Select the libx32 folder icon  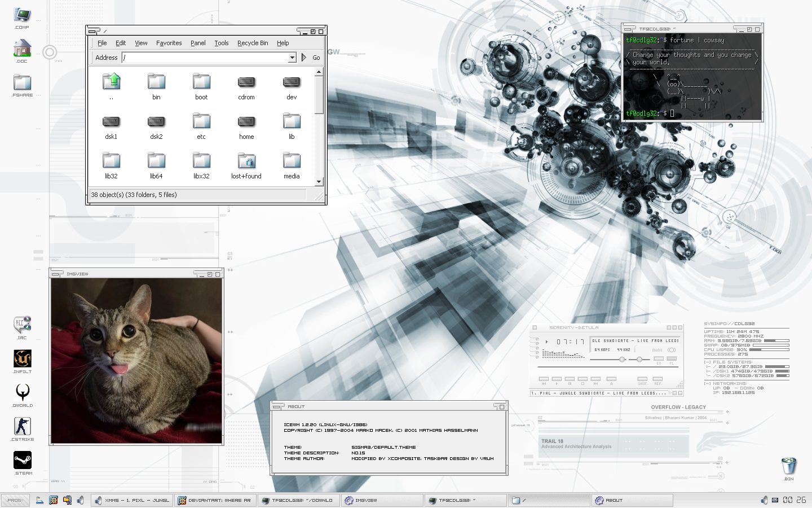(x=201, y=161)
